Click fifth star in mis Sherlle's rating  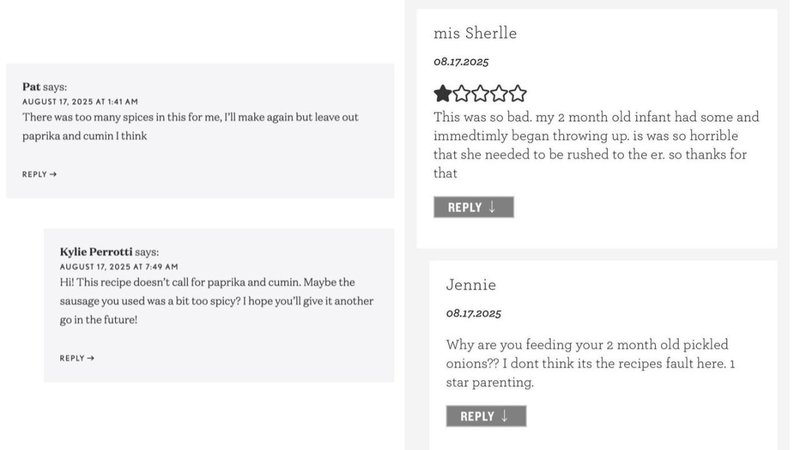[517, 94]
